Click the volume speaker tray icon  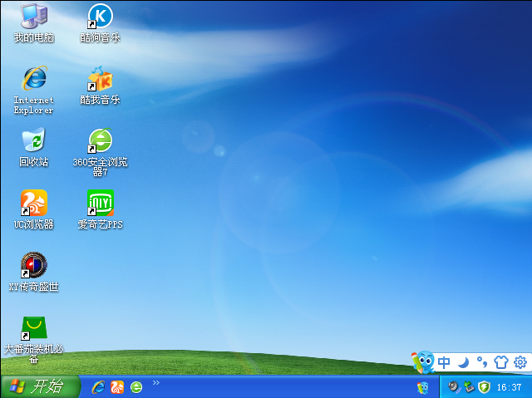[x=455, y=387]
